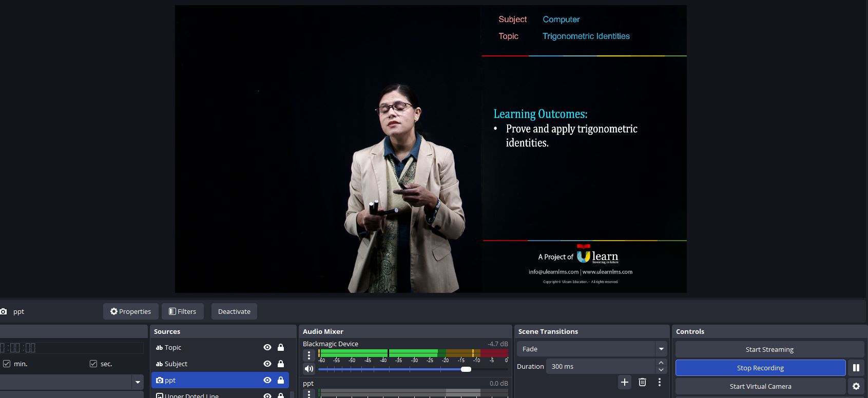Select the ppt row in Sources

click(220, 380)
